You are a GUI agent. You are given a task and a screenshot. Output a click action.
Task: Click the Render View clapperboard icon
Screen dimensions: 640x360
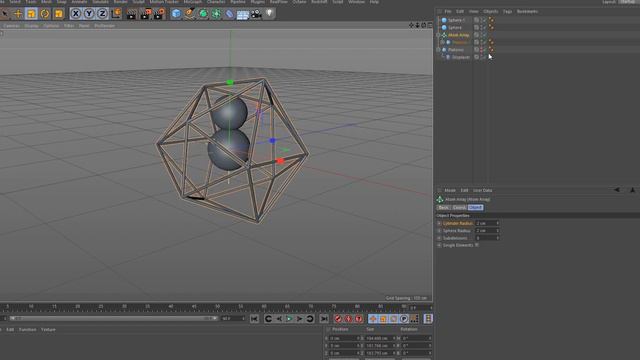coord(131,14)
